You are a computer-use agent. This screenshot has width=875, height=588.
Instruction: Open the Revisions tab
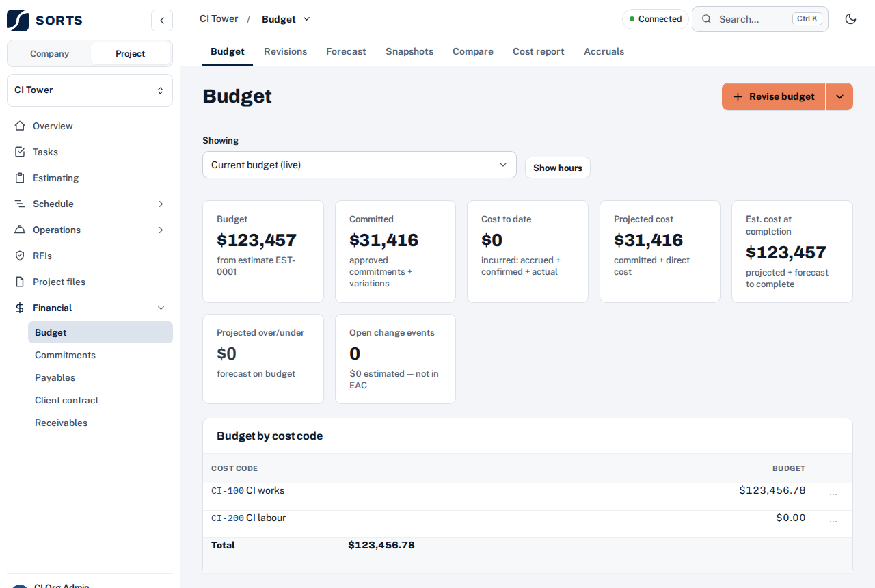coord(285,51)
